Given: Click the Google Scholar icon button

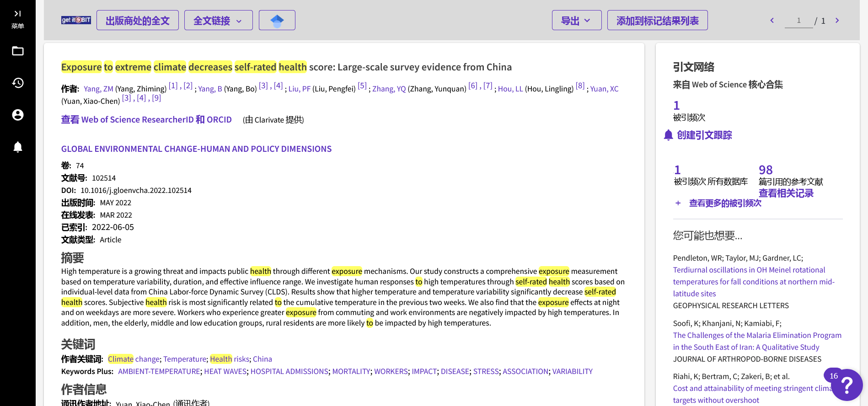Looking at the screenshot, I should tap(277, 21).
